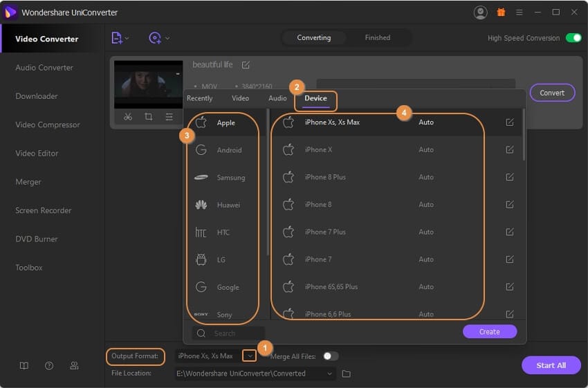The image size is (588, 388).
Task: Toggle the Merge All Files switch
Action: point(331,355)
